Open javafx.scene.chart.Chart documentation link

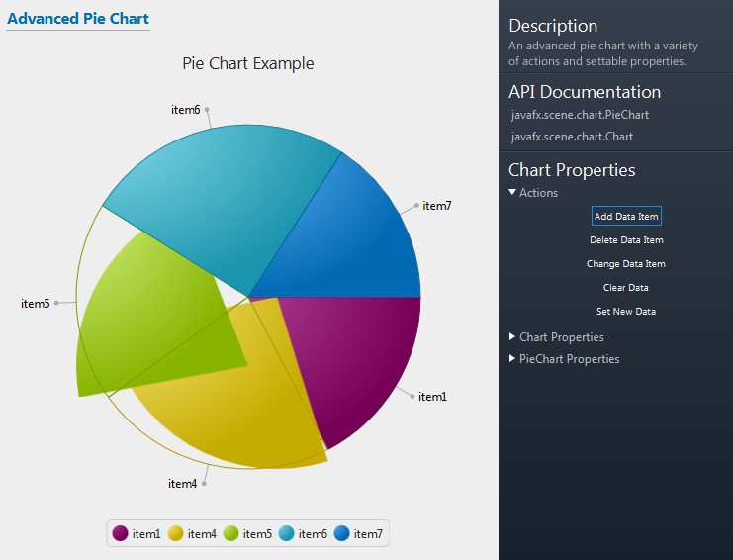pyautogui.click(x=572, y=137)
